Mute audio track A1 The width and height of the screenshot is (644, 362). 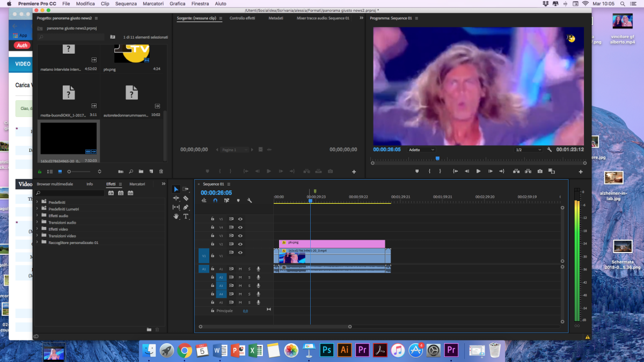pos(240,269)
